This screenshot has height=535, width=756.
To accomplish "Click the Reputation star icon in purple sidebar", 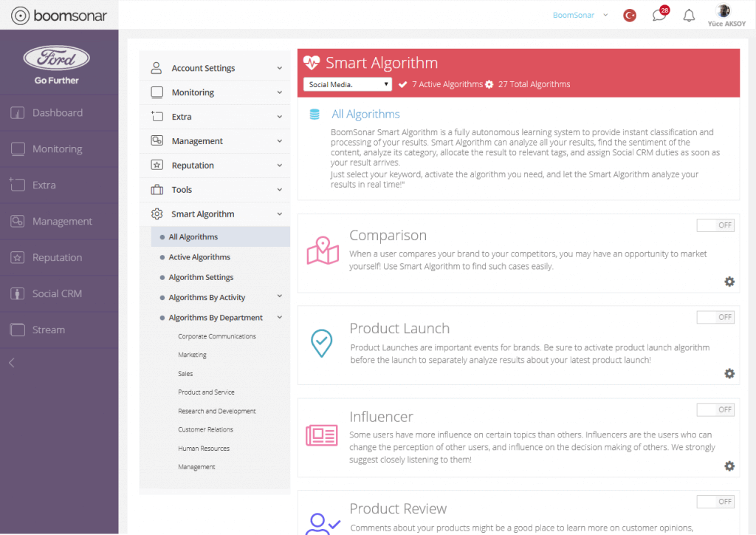I will [x=18, y=258].
